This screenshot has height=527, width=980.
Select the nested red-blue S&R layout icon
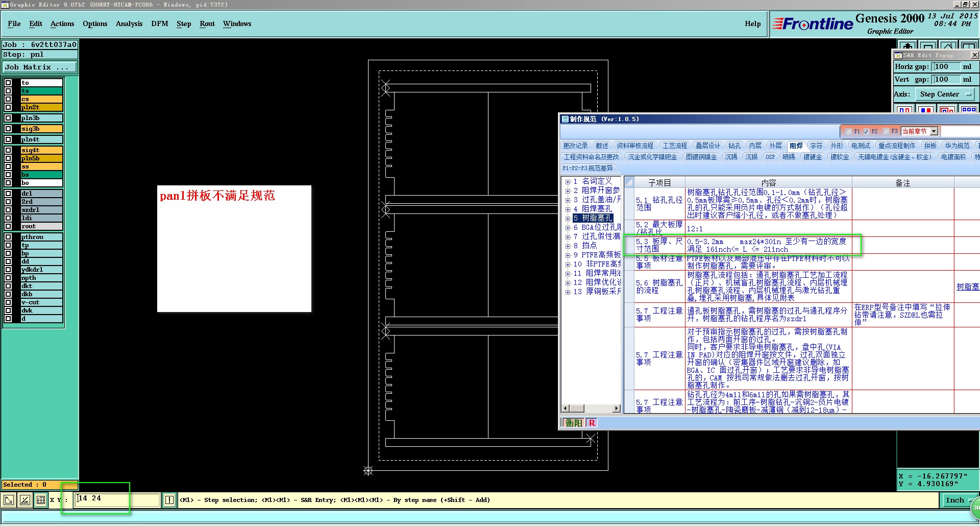tap(947, 110)
